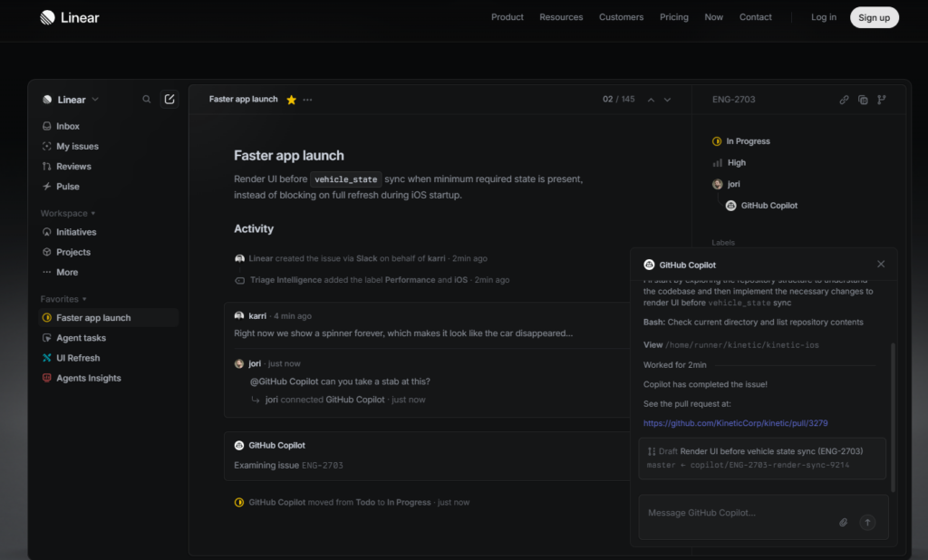Image resolution: width=928 pixels, height=560 pixels.
Task: Send the message with the up-arrow button
Action: tap(867, 522)
